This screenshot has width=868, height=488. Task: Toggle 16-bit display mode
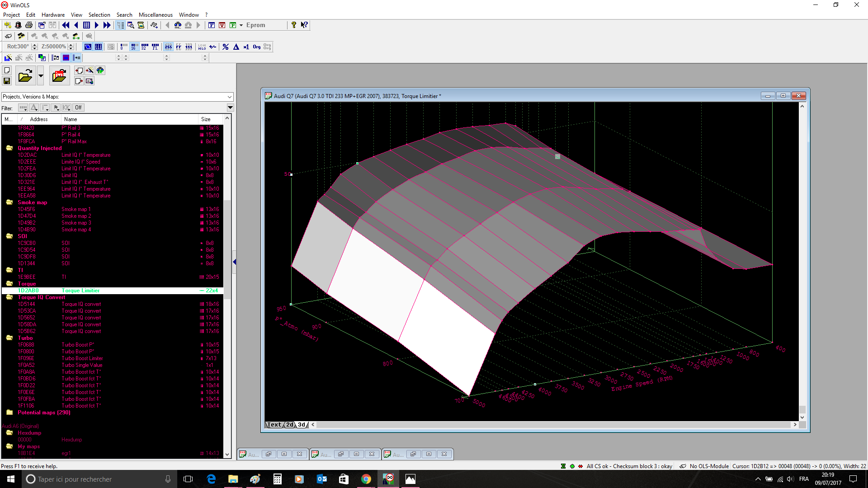tap(134, 47)
